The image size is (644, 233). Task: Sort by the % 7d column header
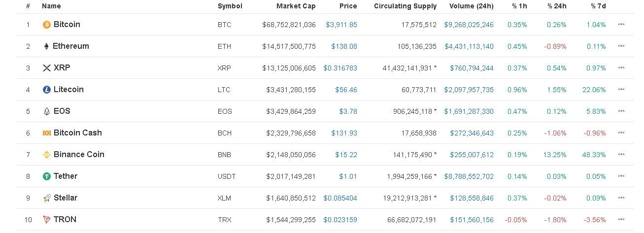coord(598,6)
